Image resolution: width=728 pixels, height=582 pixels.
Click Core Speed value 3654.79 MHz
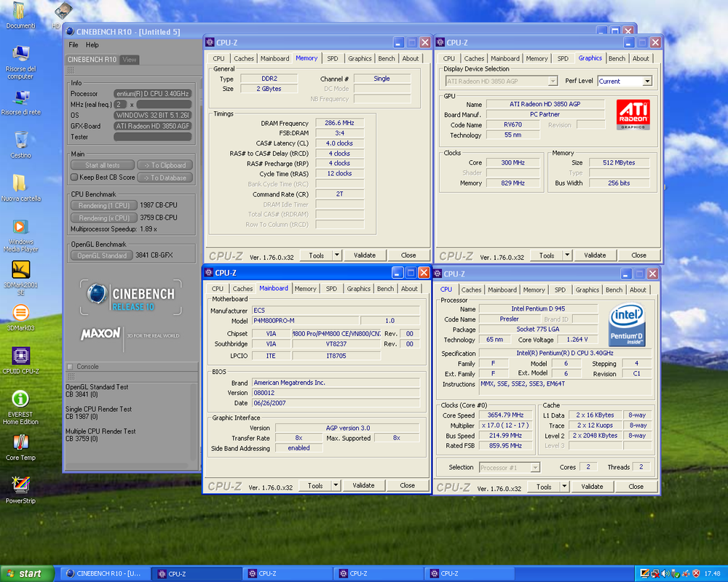click(505, 415)
